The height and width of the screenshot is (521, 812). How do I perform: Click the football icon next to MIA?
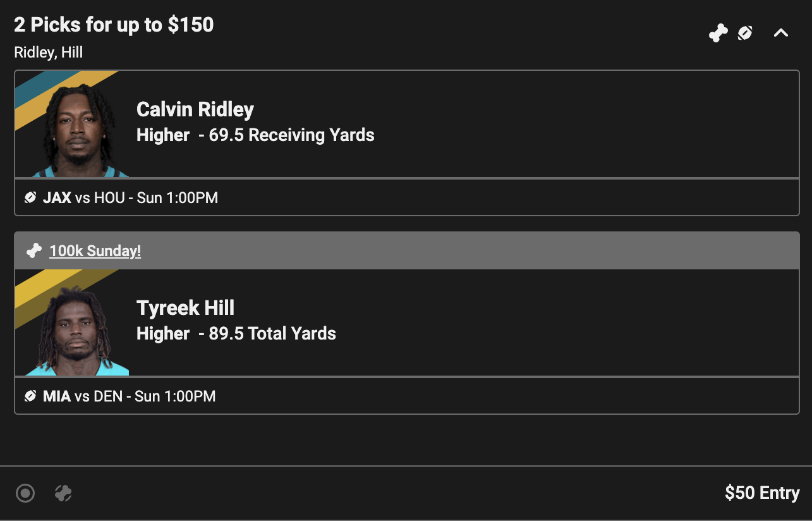point(30,396)
